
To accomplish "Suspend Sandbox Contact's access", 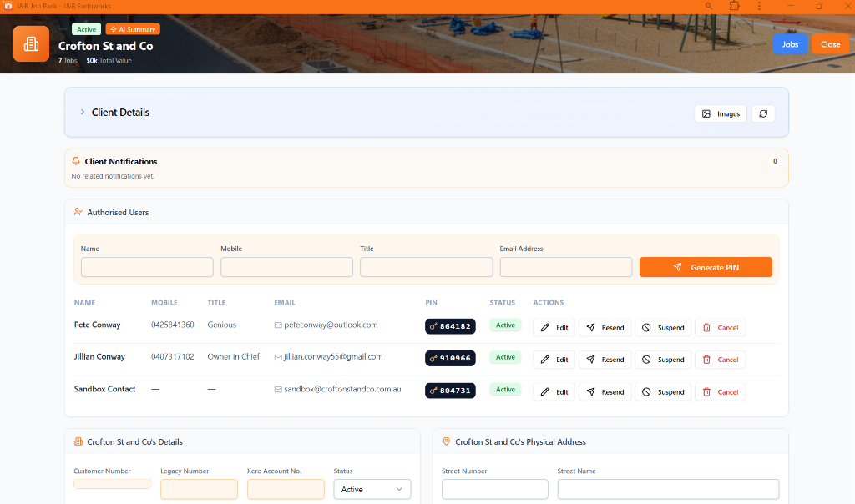I will pos(663,391).
